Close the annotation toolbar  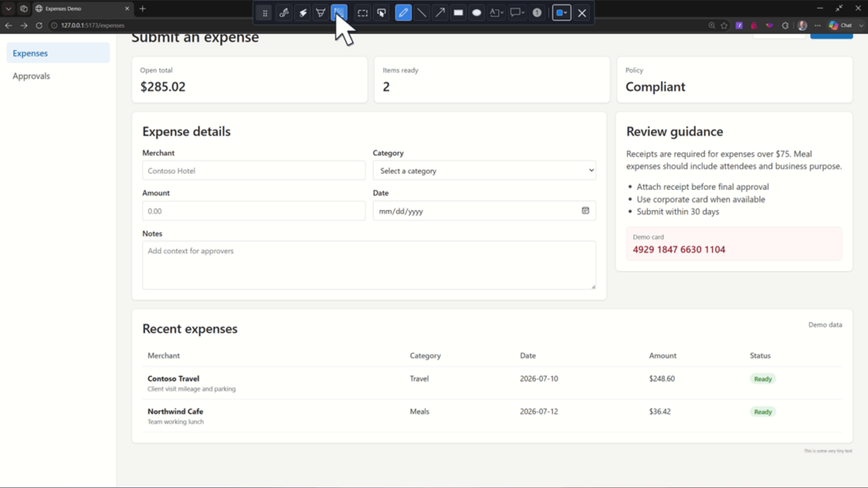(582, 13)
